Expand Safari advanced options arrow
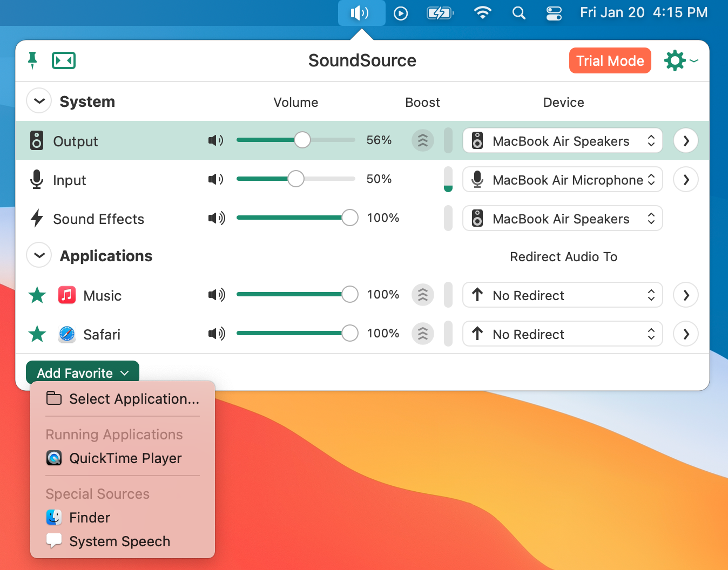Image resolution: width=728 pixels, height=570 pixels. click(x=686, y=334)
